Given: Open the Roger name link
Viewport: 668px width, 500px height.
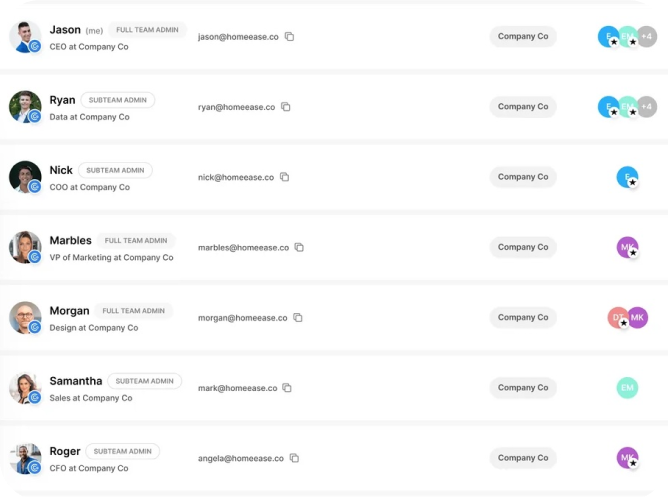Looking at the screenshot, I should click(65, 451).
